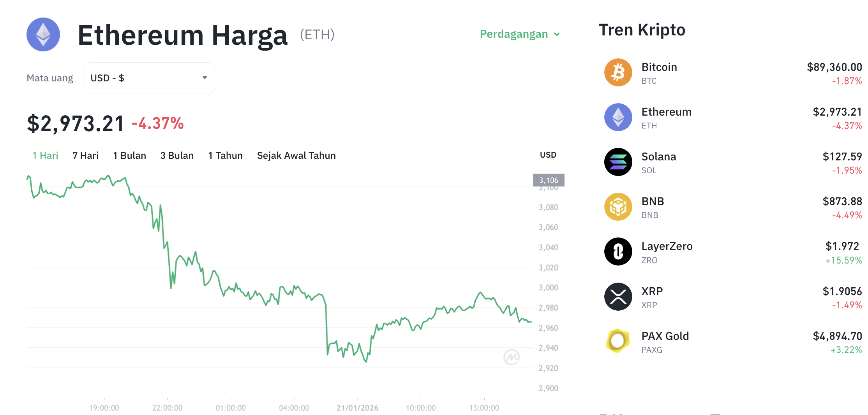
Task: Click the Solana icon in Tren Kripto
Action: pyautogui.click(x=618, y=162)
